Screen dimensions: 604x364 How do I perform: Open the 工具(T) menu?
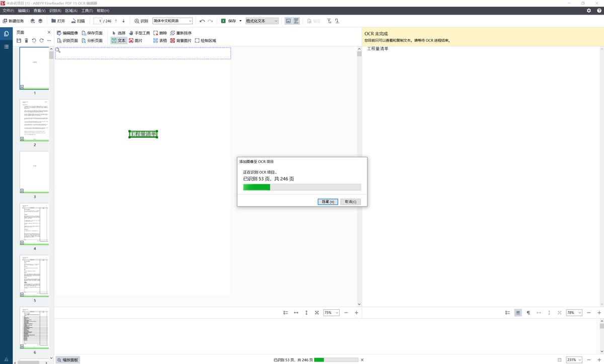pyautogui.click(x=87, y=11)
